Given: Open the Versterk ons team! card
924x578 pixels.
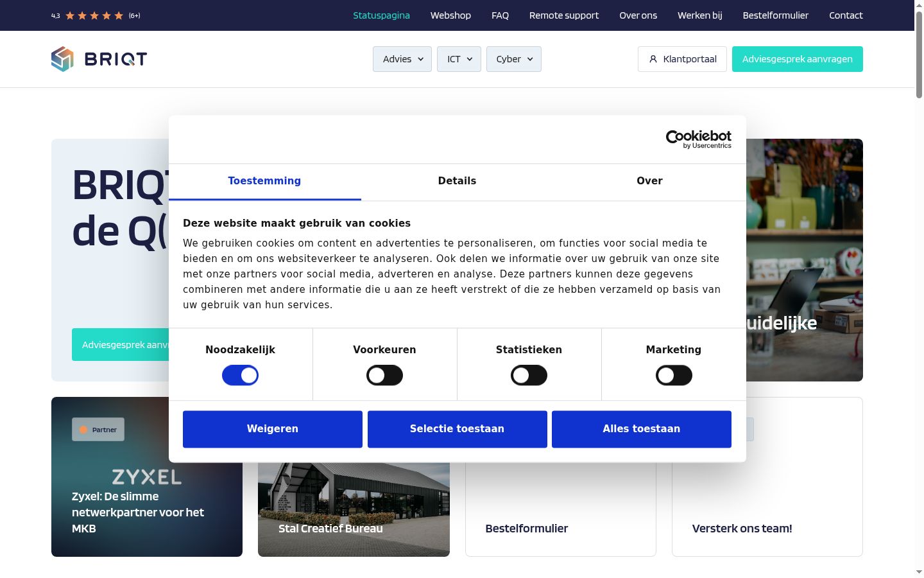Looking at the screenshot, I should (767, 510).
